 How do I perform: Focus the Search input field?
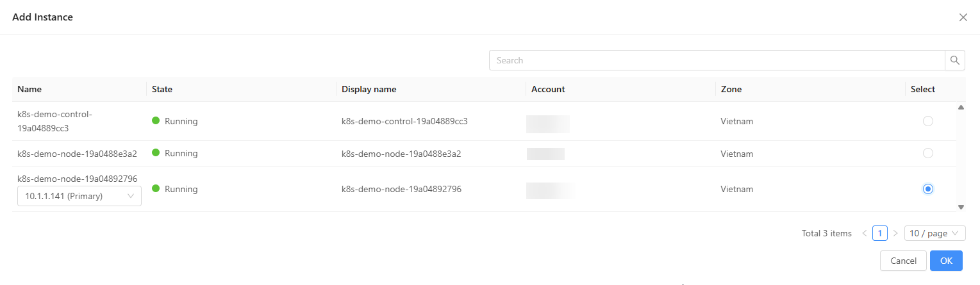(717, 60)
